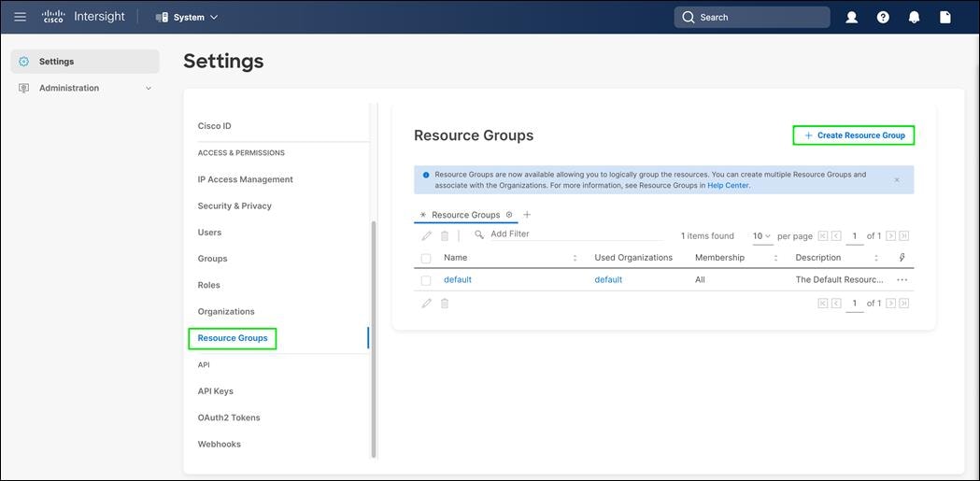The height and width of the screenshot is (481, 980).
Task: Go to next page in bottom pagination
Action: click(890, 304)
